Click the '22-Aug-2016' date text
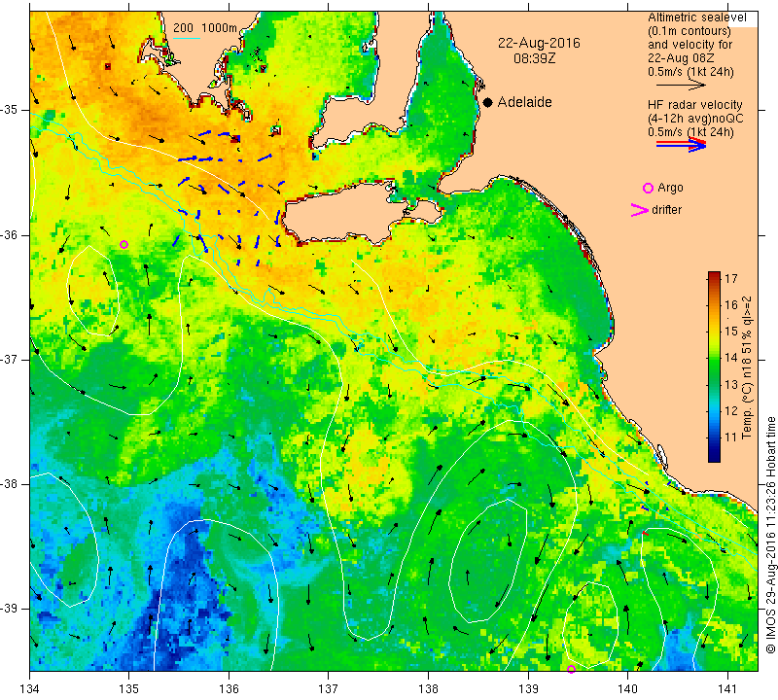The image size is (778, 700). pyautogui.click(x=539, y=43)
